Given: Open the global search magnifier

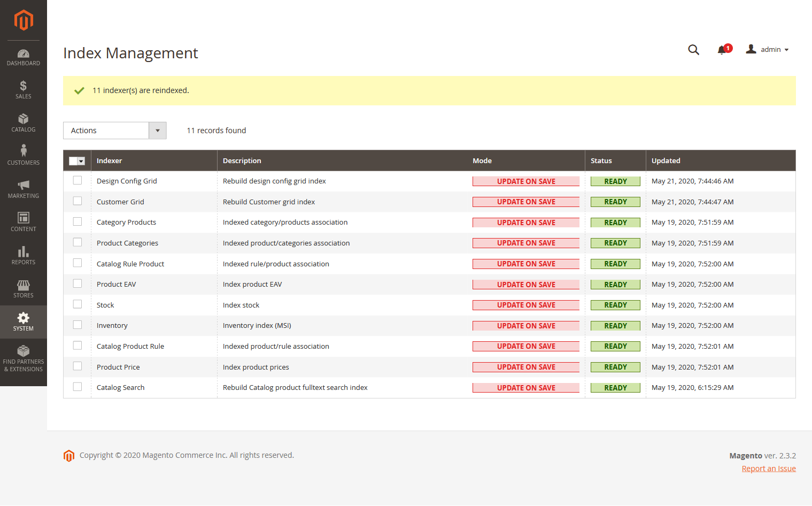Looking at the screenshot, I should (x=693, y=49).
